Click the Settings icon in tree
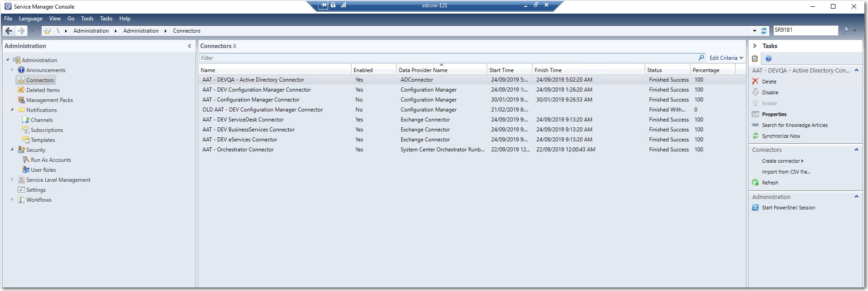This screenshot has width=868, height=291. [21, 189]
